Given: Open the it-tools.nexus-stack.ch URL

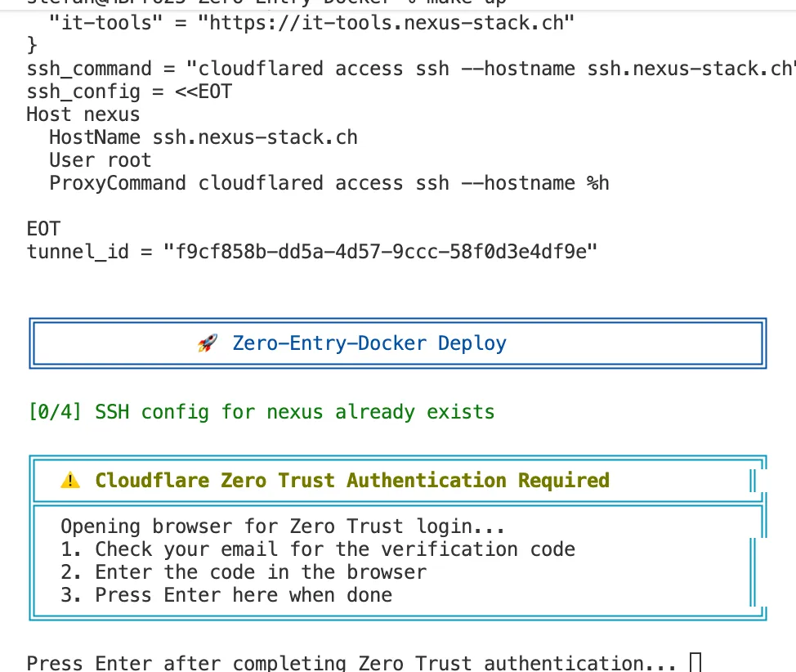Looking at the screenshot, I should (x=386, y=22).
